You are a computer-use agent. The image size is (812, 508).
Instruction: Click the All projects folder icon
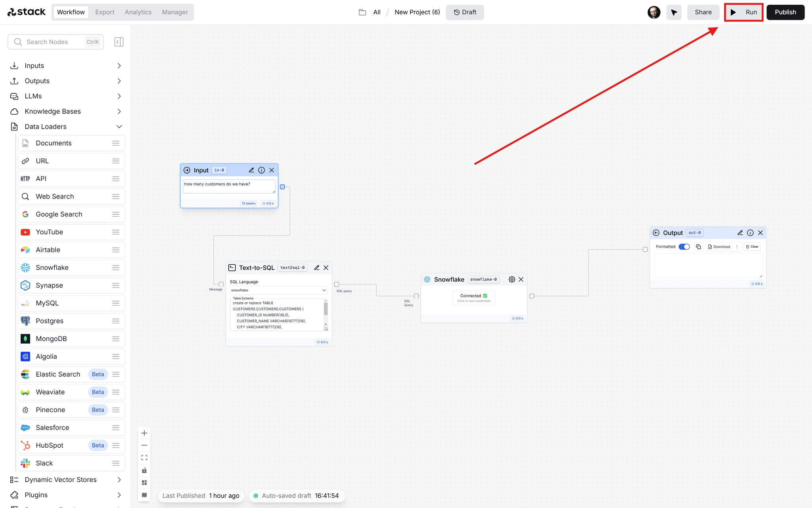coord(362,12)
